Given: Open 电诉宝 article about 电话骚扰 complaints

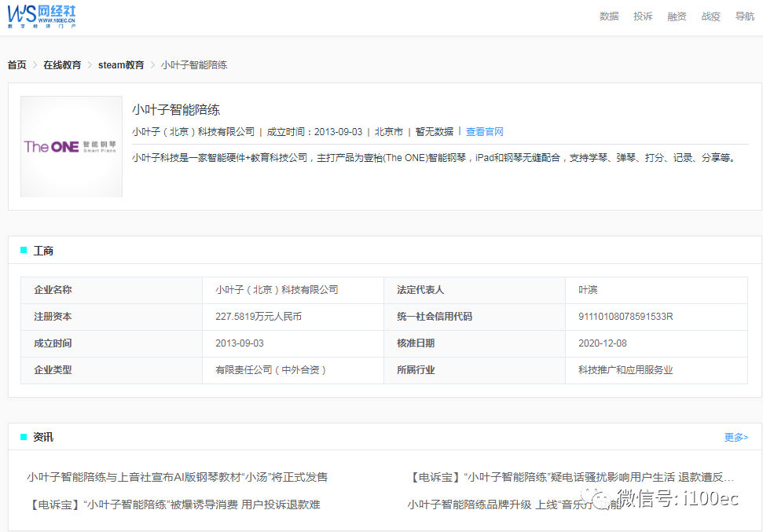Looking at the screenshot, I should (572, 477).
